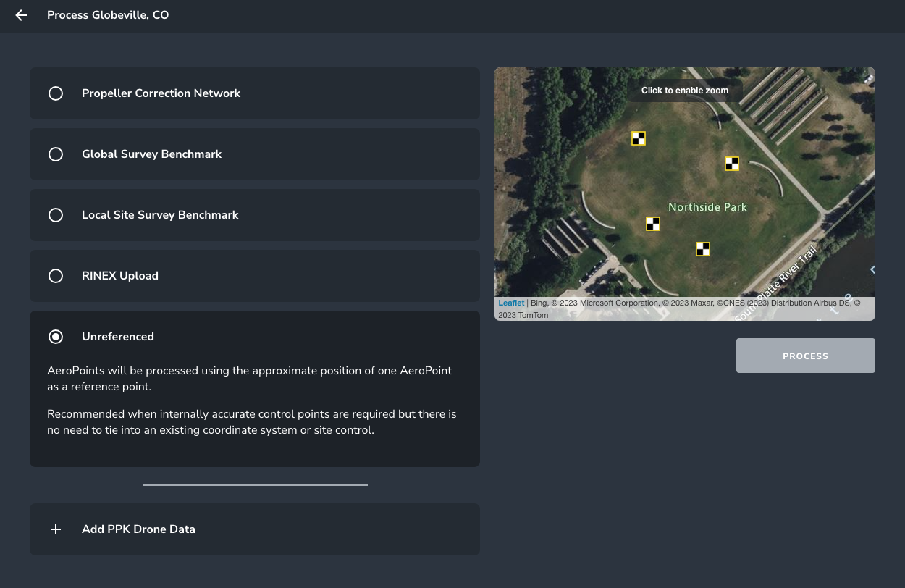Choose the Local Site Survey Benchmark radio button

pos(56,215)
